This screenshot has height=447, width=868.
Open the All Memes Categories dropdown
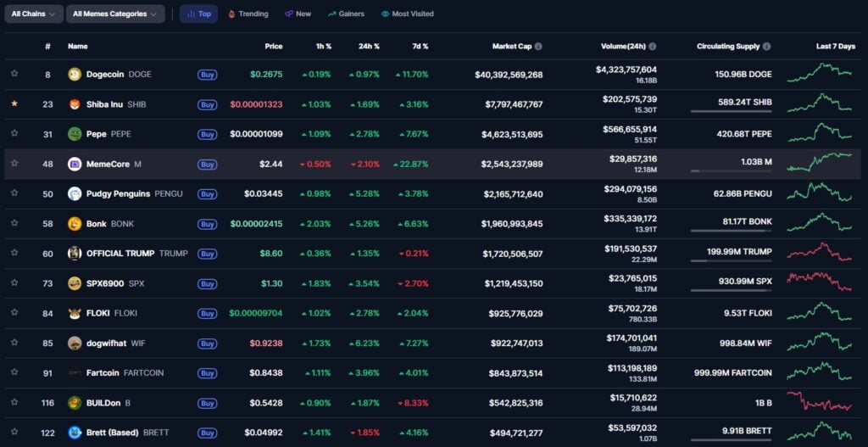pos(115,14)
